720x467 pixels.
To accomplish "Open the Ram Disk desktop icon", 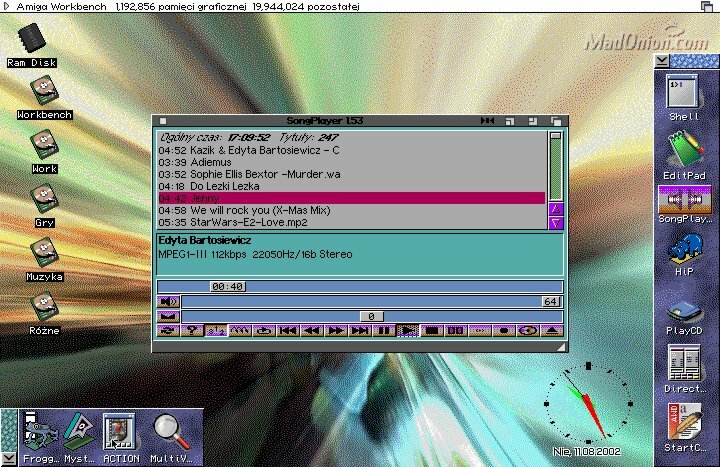I will click(x=32, y=46).
